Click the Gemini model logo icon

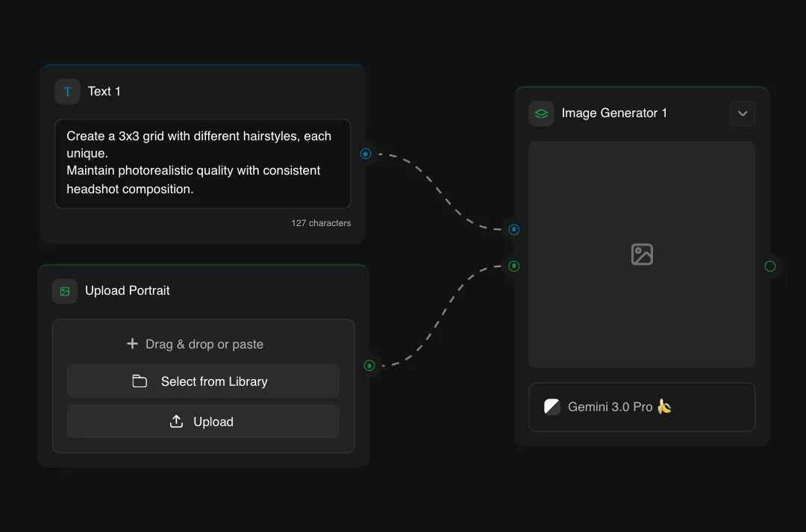[x=552, y=407]
